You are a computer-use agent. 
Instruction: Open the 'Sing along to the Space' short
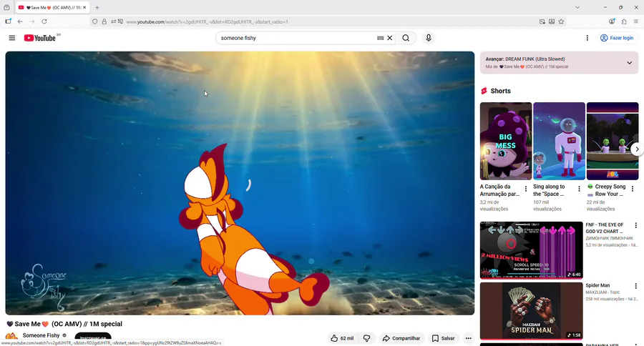(x=559, y=141)
